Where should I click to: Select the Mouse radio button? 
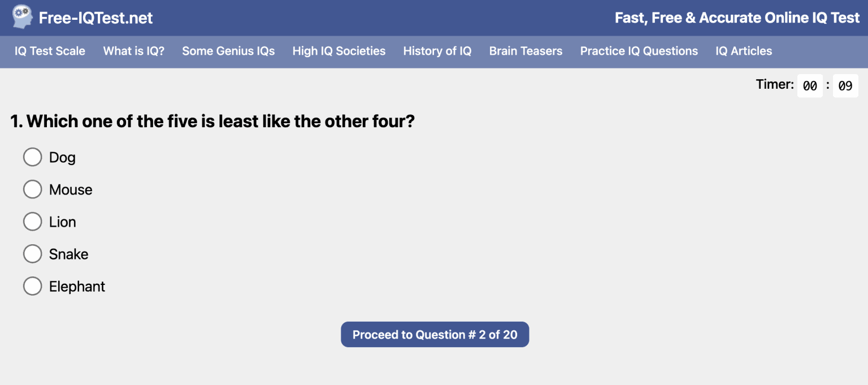32,189
